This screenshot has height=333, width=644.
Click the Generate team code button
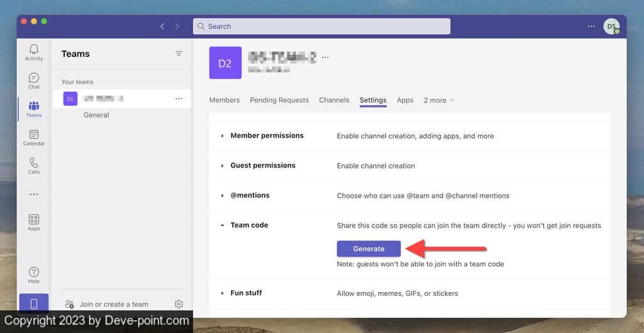tap(369, 249)
